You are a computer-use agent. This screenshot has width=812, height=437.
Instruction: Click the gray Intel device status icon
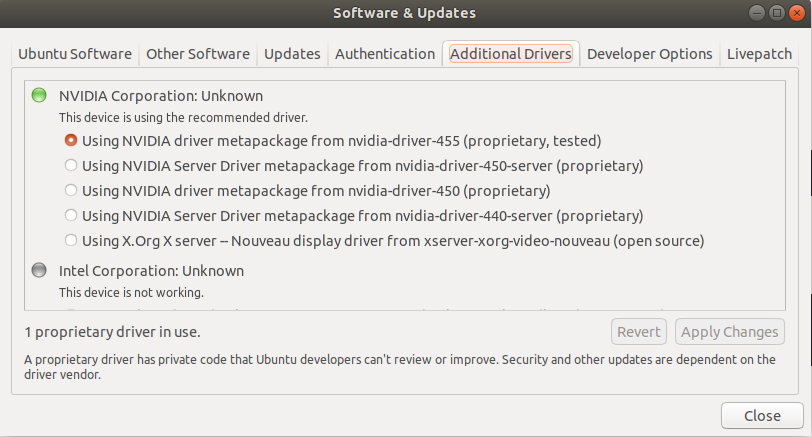[x=39, y=270]
